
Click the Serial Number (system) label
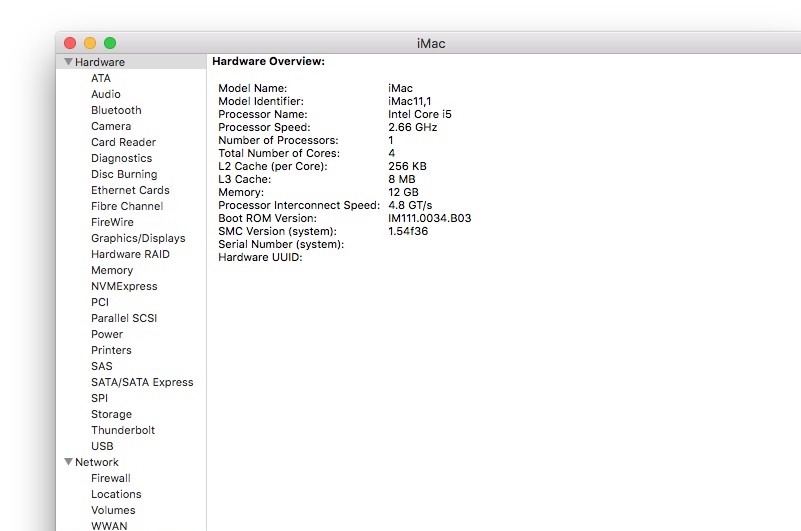[281, 244]
